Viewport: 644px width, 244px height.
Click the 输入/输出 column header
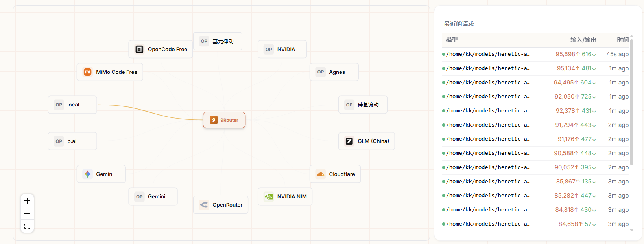[583, 40]
